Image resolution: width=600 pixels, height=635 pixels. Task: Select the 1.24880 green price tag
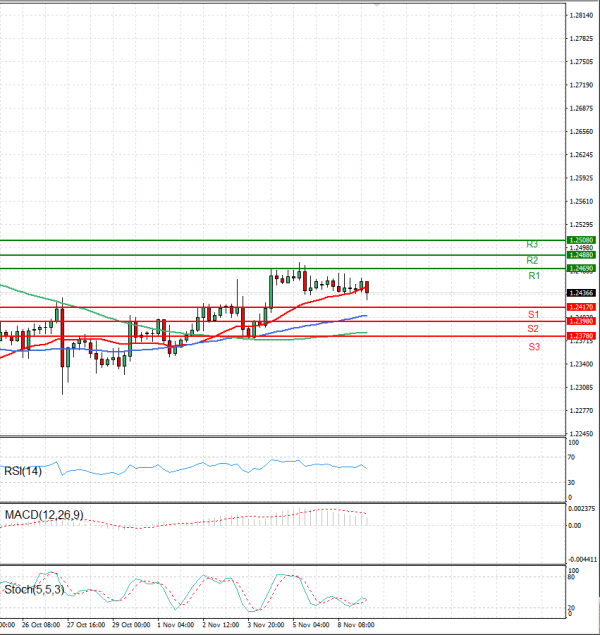581,256
